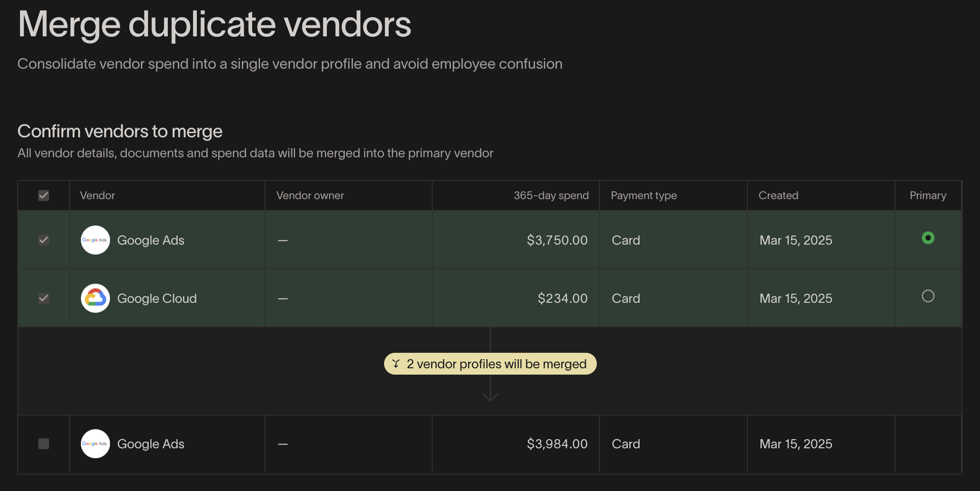Uncheck the Google Ads $3,750.00 row checkbox
This screenshot has height=491, width=980.
pos(44,240)
